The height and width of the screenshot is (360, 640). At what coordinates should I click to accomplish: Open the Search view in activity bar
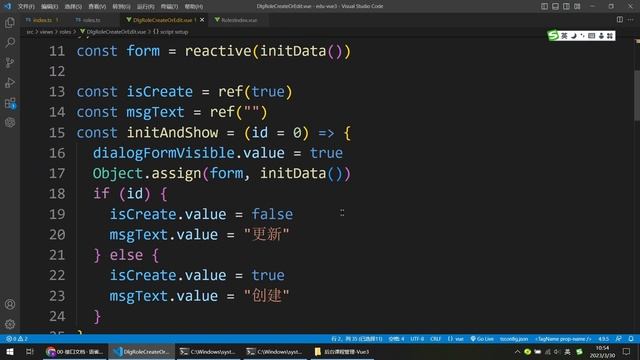(x=10, y=42)
